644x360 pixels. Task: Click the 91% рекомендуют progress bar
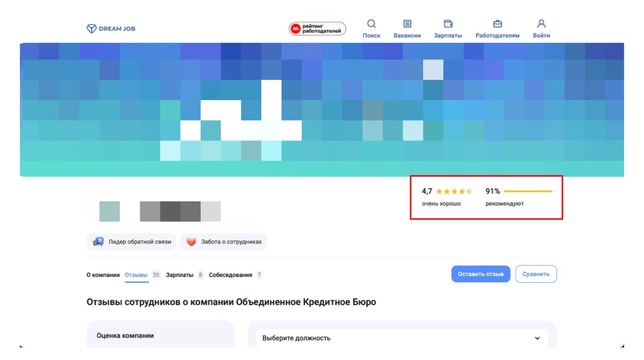[530, 191]
